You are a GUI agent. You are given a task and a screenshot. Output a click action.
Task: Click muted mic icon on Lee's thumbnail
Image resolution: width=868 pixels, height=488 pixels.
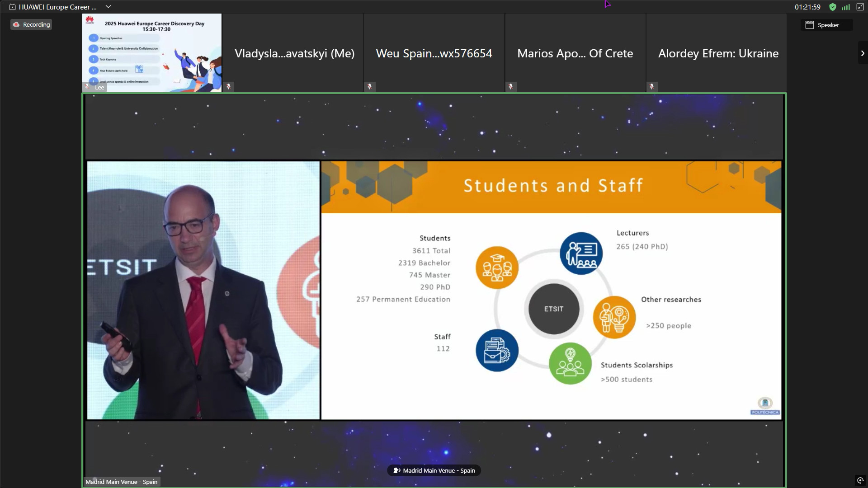(x=87, y=87)
